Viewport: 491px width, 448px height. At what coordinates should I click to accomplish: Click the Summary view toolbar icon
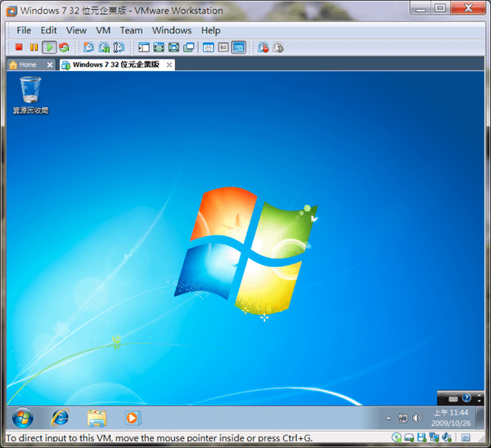pos(208,48)
